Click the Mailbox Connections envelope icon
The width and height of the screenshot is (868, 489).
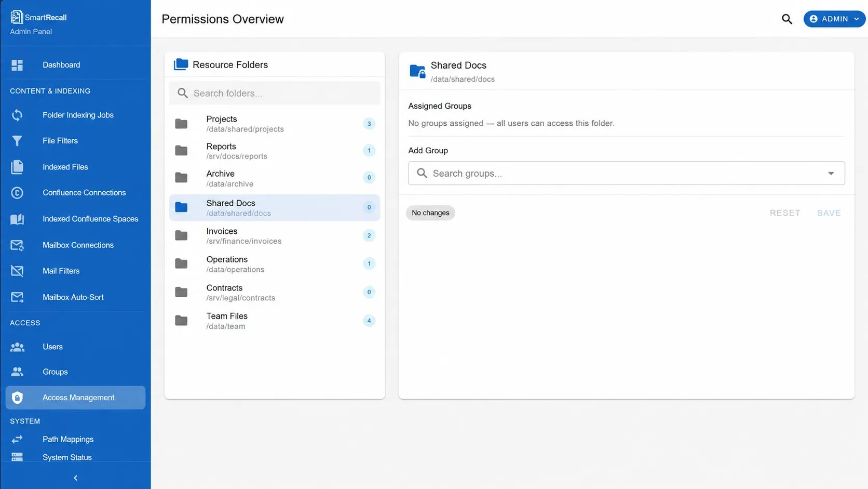click(17, 245)
